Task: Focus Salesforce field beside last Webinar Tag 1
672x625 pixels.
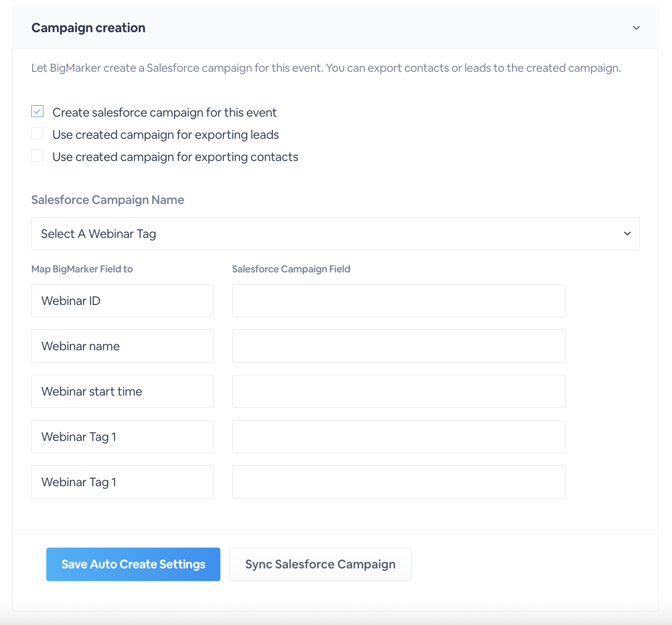Action: tap(399, 482)
